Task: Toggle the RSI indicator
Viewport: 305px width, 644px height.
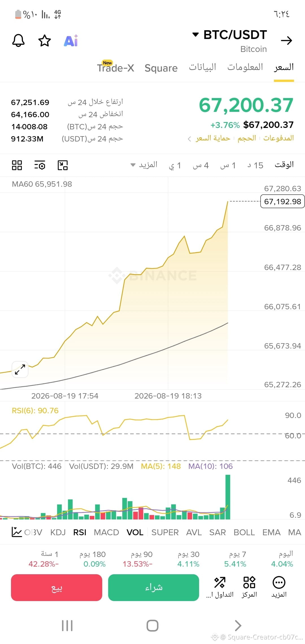Action: click(80, 532)
